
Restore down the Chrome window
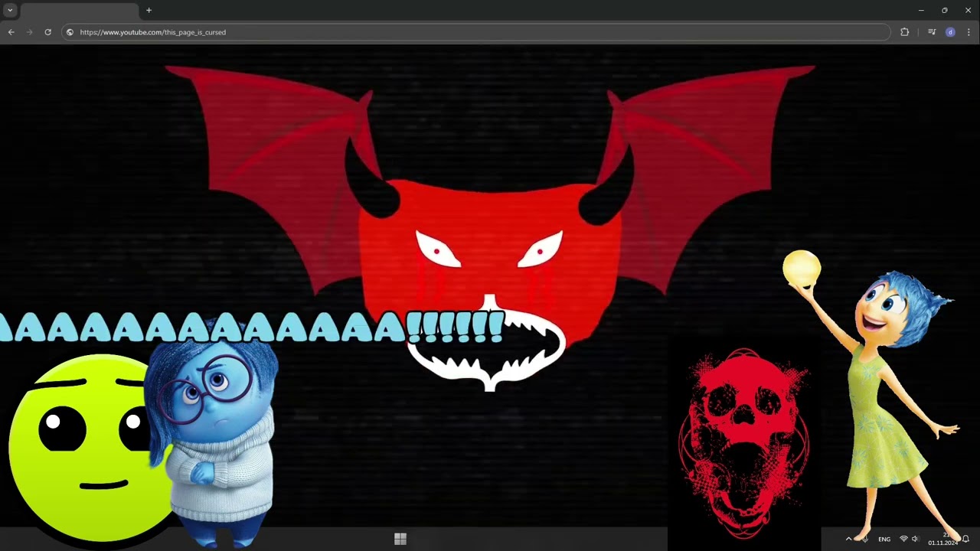click(x=944, y=10)
